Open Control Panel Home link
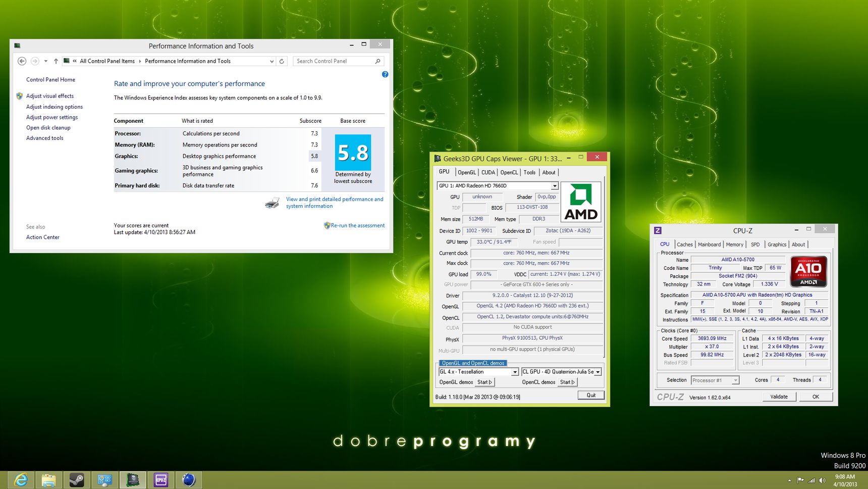 [50, 80]
